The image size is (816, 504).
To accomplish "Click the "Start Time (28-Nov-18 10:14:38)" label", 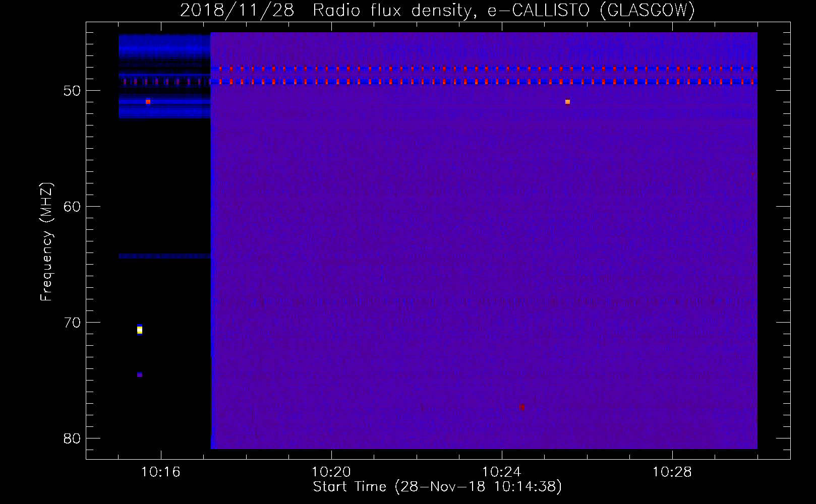I will point(437,487).
